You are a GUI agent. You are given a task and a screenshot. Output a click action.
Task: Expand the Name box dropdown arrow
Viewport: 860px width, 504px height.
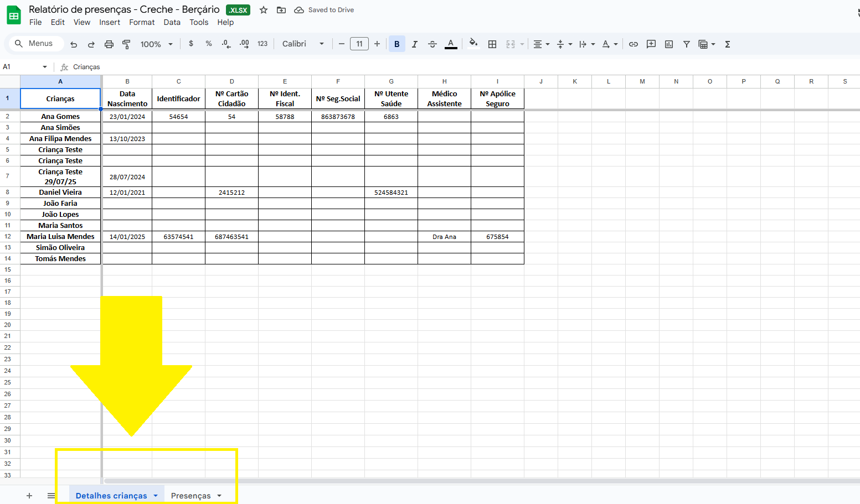[x=45, y=67]
